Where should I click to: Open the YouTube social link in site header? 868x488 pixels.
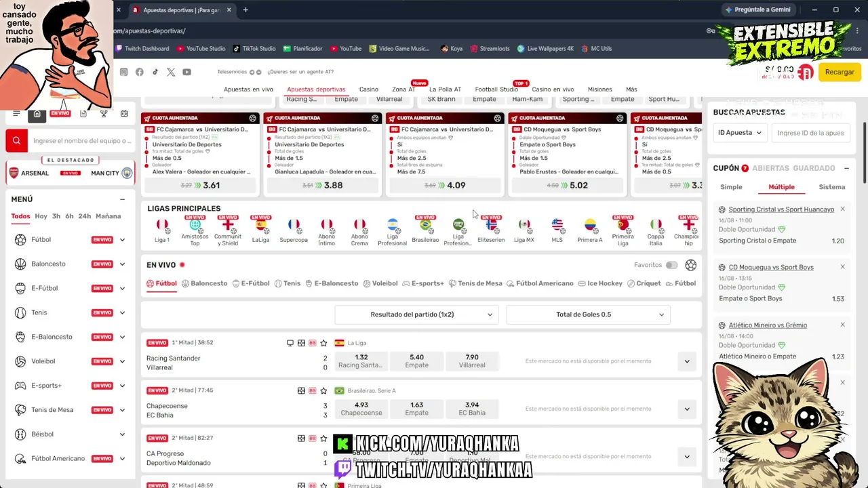(x=186, y=72)
